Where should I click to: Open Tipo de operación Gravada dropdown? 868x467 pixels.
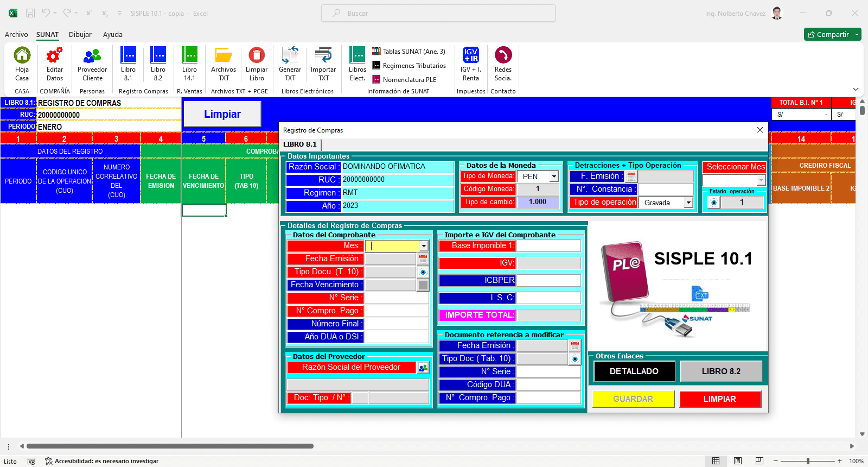click(x=688, y=203)
